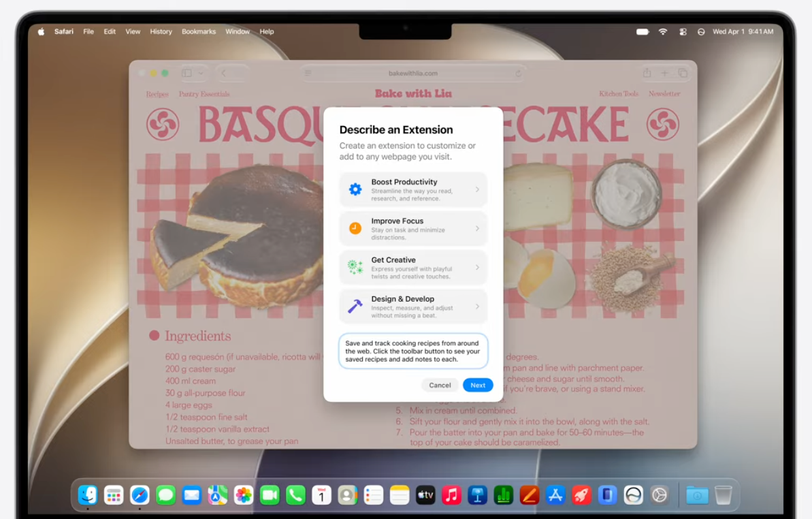Open the File menu
This screenshot has height=519, width=812.
pos(88,31)
